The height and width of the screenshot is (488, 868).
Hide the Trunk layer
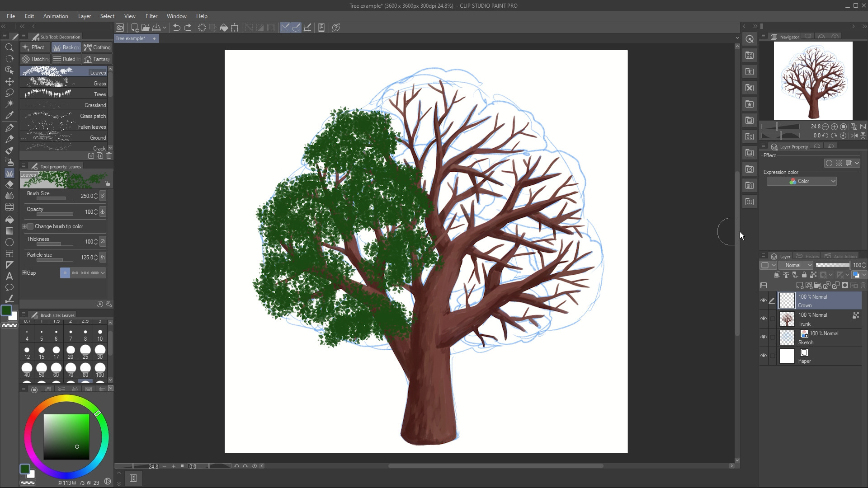tap(764, 319)
